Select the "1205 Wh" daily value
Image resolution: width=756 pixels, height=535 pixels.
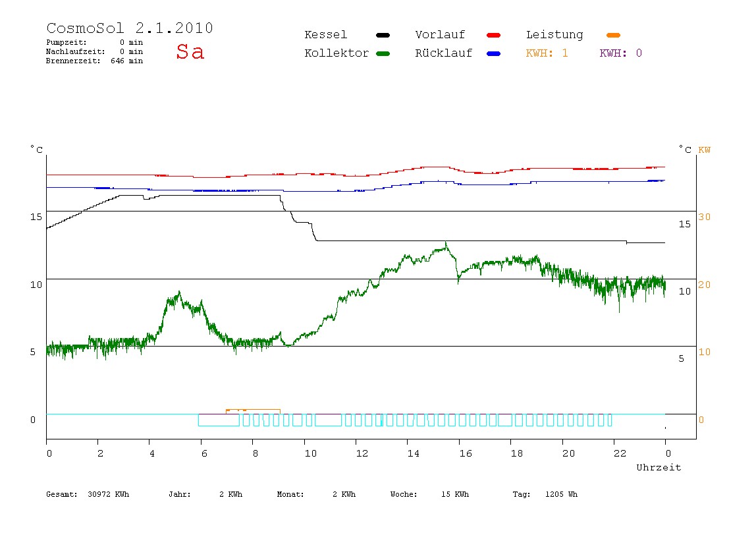coord(561,494)
